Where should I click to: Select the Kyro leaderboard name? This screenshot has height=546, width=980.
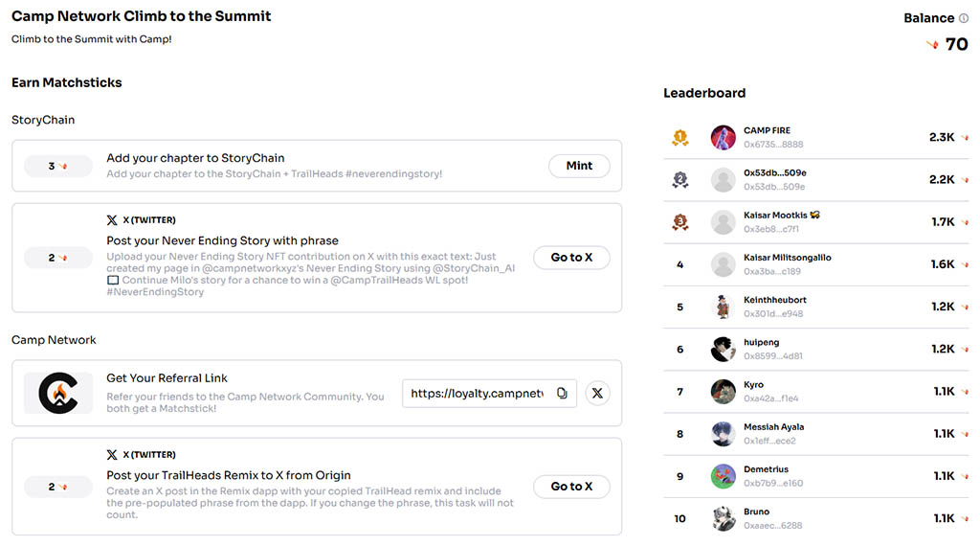click(x=753, y=385)
